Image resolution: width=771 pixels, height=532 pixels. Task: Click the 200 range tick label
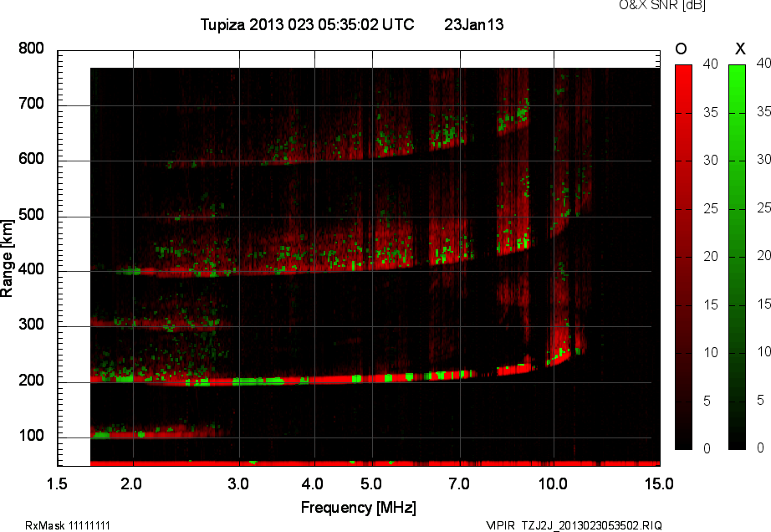pos(31,380)
